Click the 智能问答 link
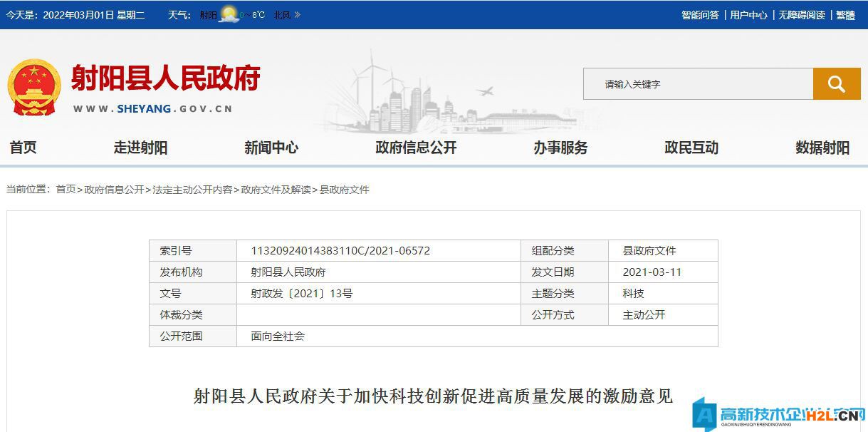This screenshot has width=868, height=432. pos(700,15)
